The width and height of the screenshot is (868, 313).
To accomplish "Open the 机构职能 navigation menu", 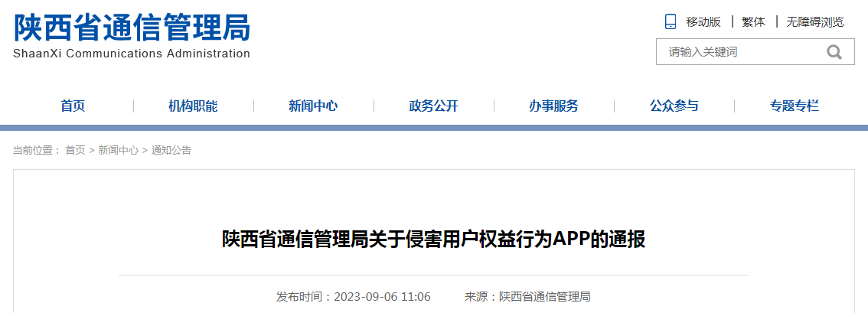I will pos(193,106).
